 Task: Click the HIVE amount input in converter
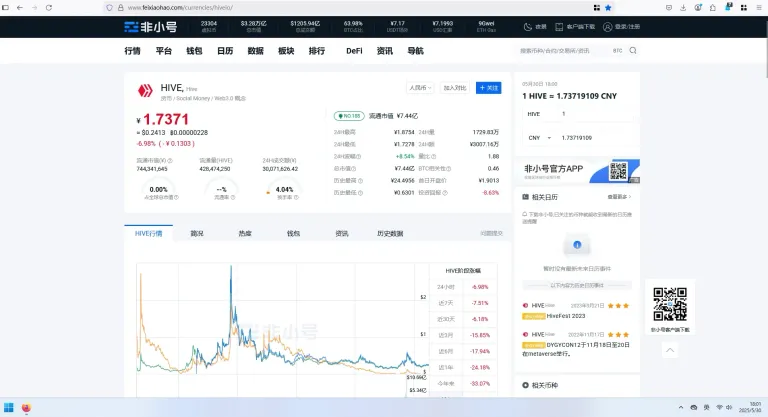[595, 114]
